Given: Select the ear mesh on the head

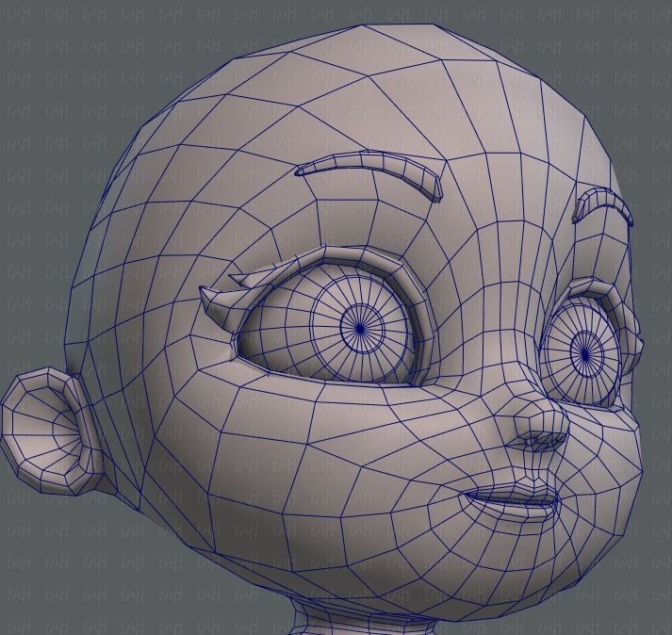Looking at the screenshot, I should coord(51,431).
